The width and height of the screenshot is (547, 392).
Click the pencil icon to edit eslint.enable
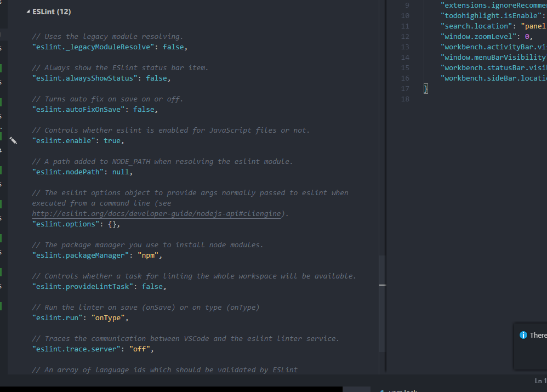13,140
